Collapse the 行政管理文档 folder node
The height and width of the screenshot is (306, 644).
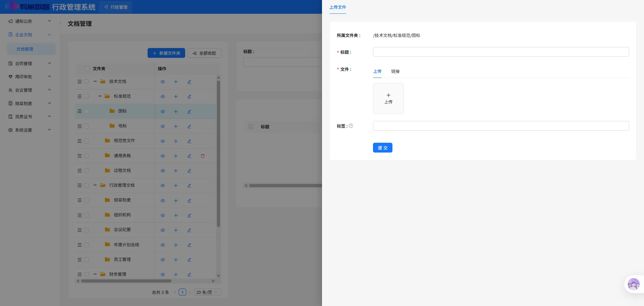pyautogui.click(x=95, y=185)
